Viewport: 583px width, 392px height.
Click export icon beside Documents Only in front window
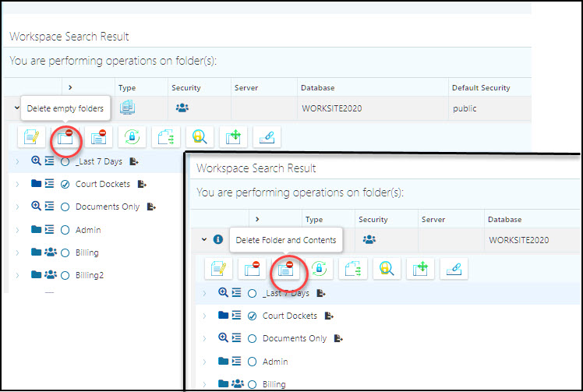coord(338,338)
